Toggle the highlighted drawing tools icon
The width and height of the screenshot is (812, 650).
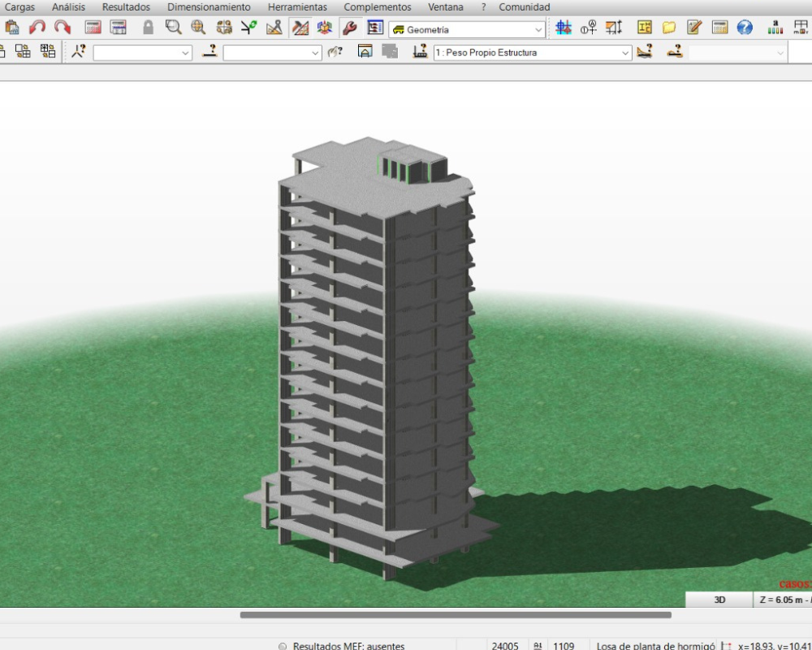pyautogui.click(x=300, y=28)
